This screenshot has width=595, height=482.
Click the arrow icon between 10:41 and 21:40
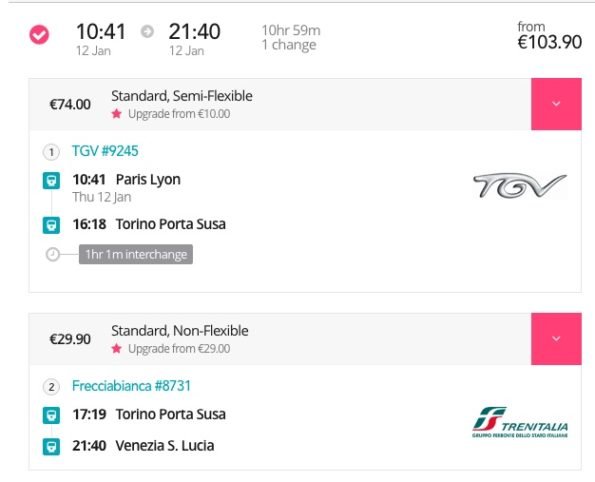point(147,32)
